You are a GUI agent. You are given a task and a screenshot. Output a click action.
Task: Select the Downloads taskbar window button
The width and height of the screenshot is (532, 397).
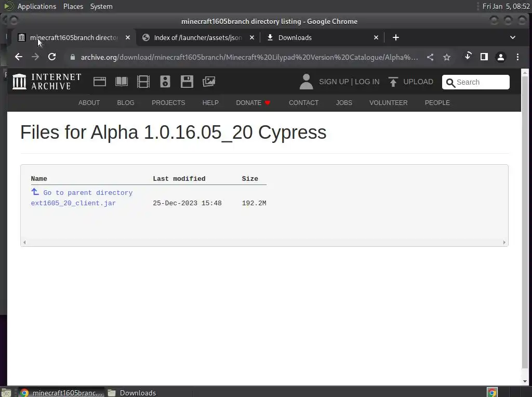point(132,393)
